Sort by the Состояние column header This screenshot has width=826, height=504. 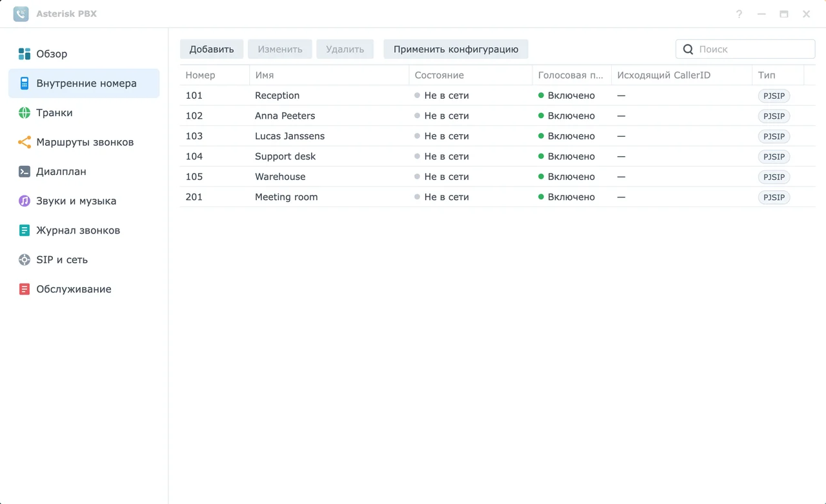[470, 76]
